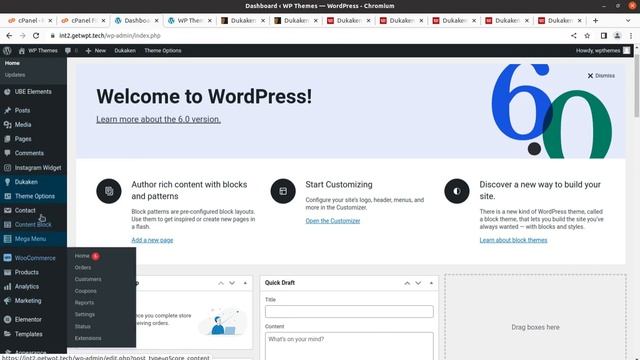This screenshot has height=360, width=640.
Task: Open tab search dropdown chevron
Action: (x=628, y=20)
